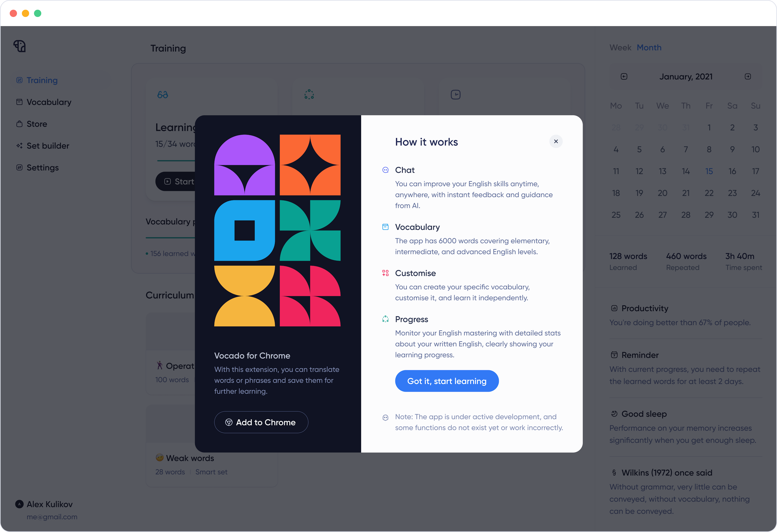The height and width of the screenshot is (532, 777).
Task: Select January 15 on the calendar
Action: pos(708,171)
